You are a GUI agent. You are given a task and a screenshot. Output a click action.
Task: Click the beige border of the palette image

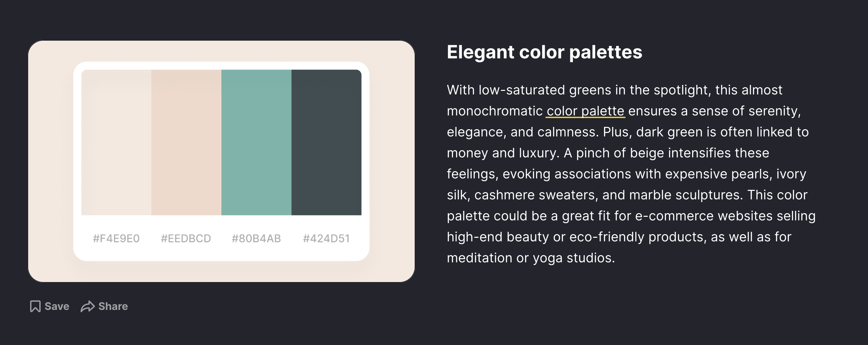pyautogui.click(x=50, y=161)
